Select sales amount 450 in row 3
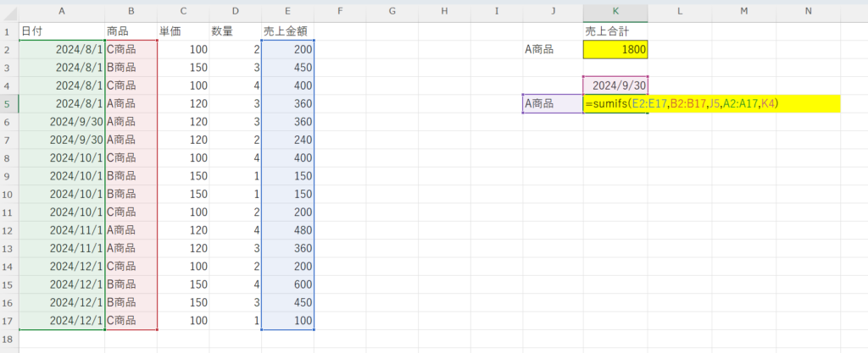The height and width of the screenshot is (353, 868). pyautogui.click(x=287, y=68)
